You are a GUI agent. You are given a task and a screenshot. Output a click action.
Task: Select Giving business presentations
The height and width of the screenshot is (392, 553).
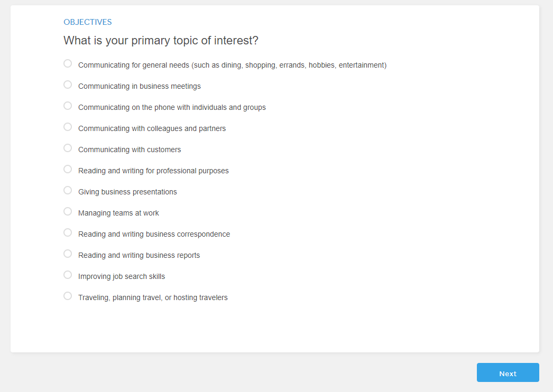coord(67,190)
